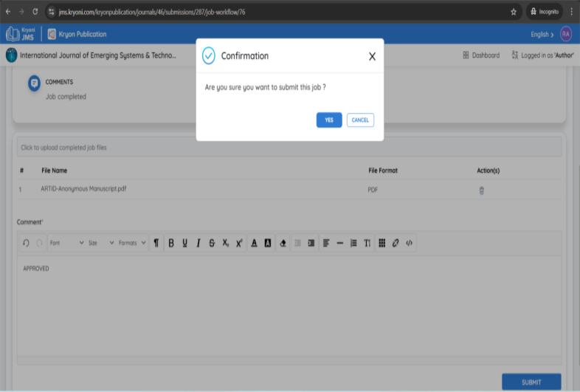Click the browser reload icon
The width and height of the screenshot is (580, 392).
click(35, 12)
